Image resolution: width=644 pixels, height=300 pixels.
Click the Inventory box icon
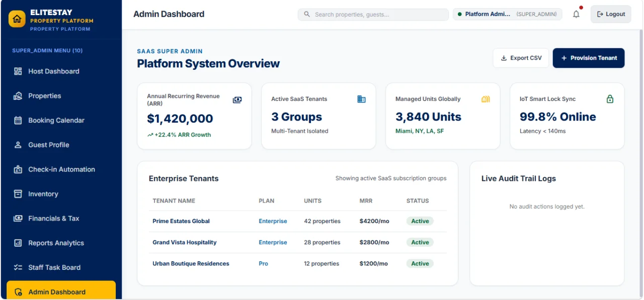[x=18, y=194]
